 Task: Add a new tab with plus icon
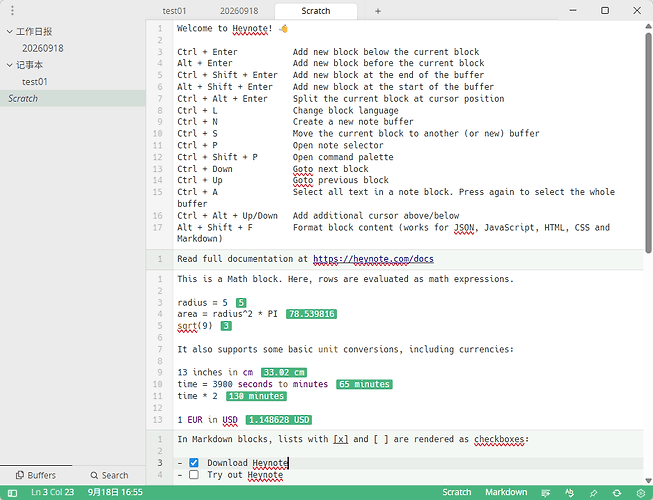[x=378, y=11]
